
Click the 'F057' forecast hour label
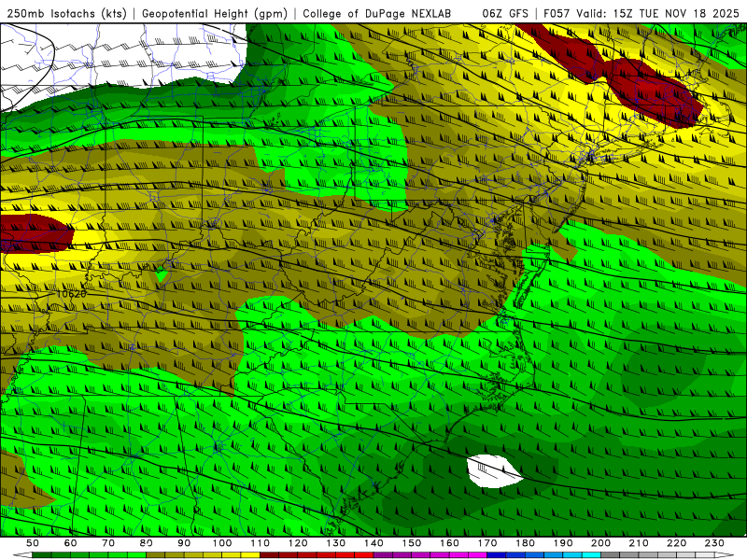point(557,14)
